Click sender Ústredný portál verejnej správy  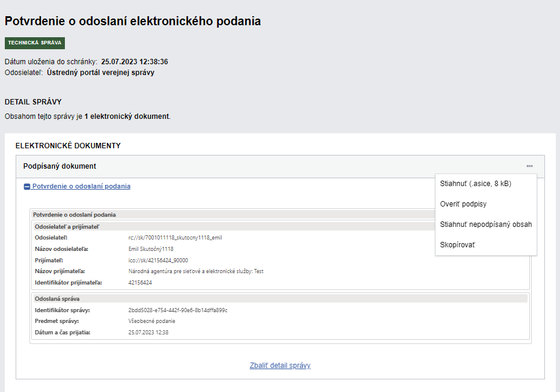click(100, 73)
